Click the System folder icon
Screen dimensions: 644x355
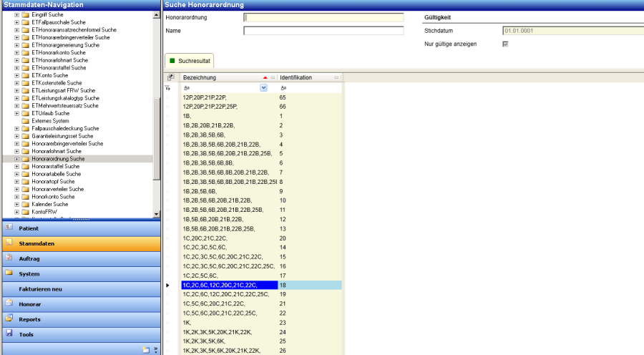(9, 273)
